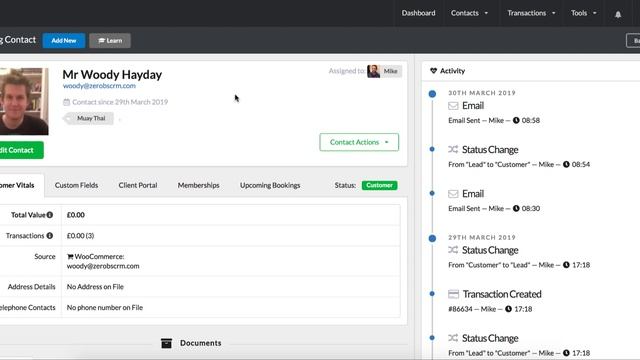Click the 'No Address on File' value

click(95, 287)
